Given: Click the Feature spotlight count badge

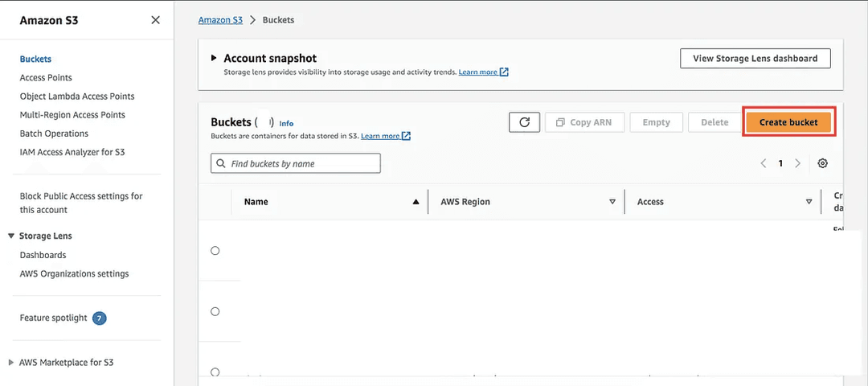Looking at the screenshot, I should [99, 318].
